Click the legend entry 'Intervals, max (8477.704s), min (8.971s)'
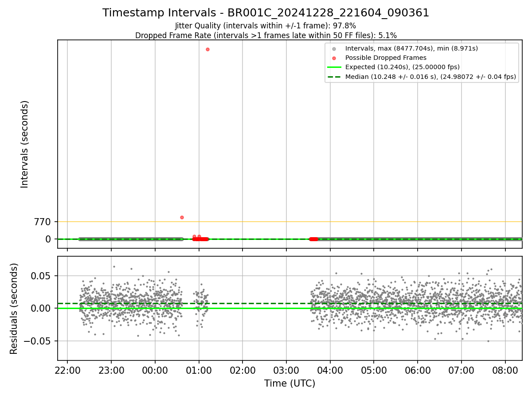This screenshot has height=399, width=532. coord(411,48)
